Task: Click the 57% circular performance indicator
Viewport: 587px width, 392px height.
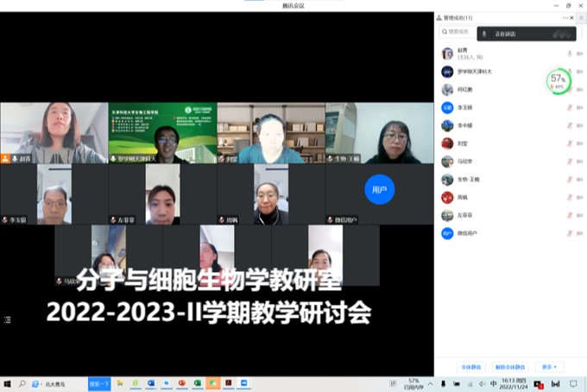Action: coord(558,81)
